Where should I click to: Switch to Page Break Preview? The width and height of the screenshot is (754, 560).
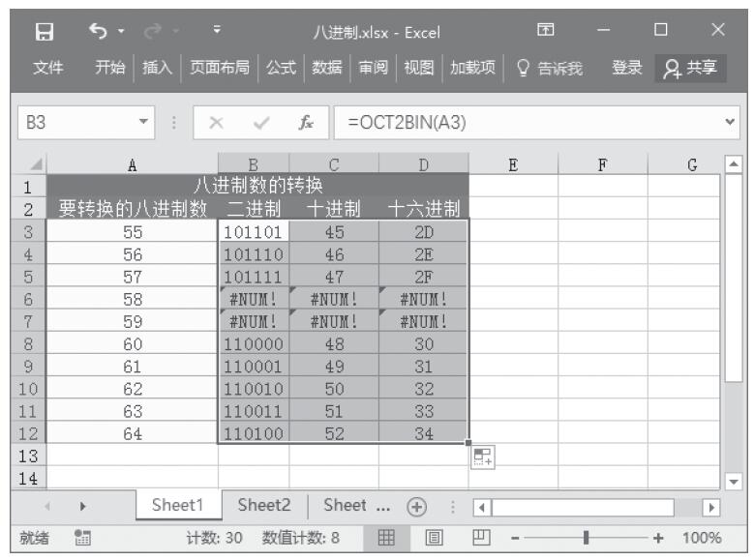[x=479, y=538]
